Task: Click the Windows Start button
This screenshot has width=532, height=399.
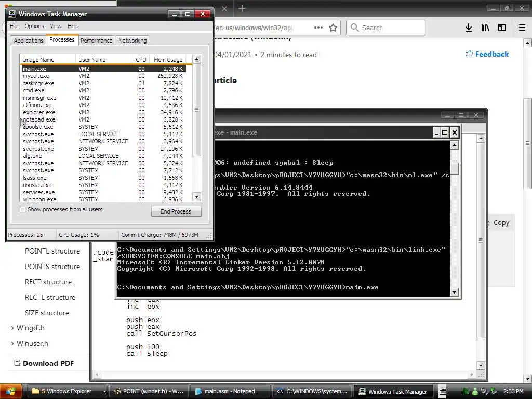Action: coord(11,391)
